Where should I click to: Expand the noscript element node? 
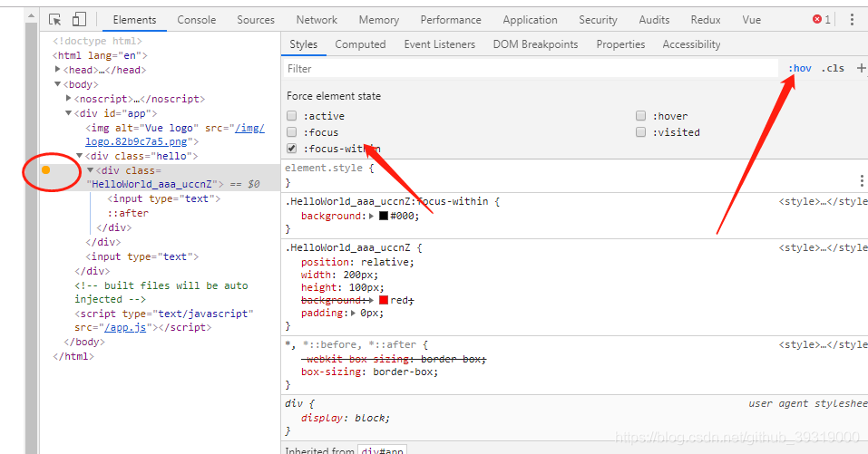coord(69,99)
